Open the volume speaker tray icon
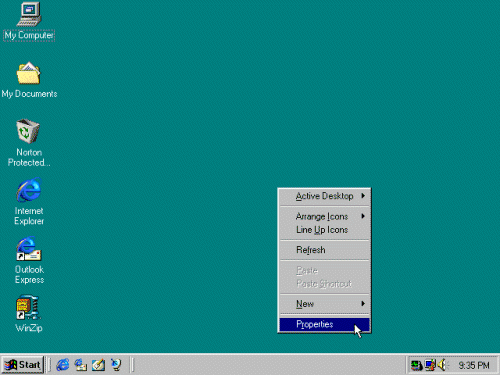500x375 pixels. click(x=443, y=365)
